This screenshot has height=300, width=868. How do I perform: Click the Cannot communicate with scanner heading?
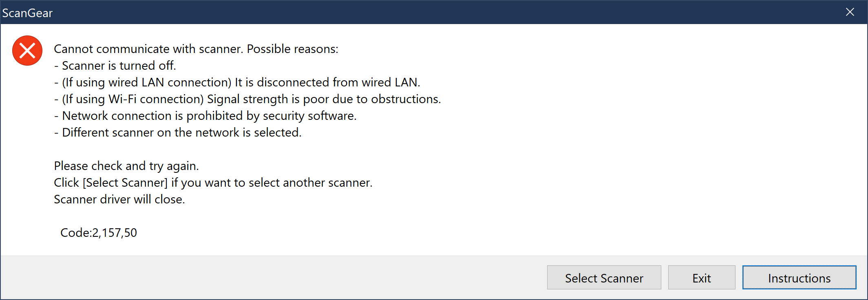pos(196,49)
